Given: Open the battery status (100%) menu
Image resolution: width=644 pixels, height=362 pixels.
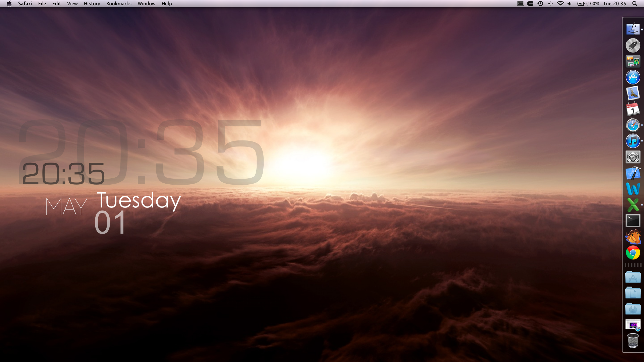Looking at the screenshot, I should point(588,4).
